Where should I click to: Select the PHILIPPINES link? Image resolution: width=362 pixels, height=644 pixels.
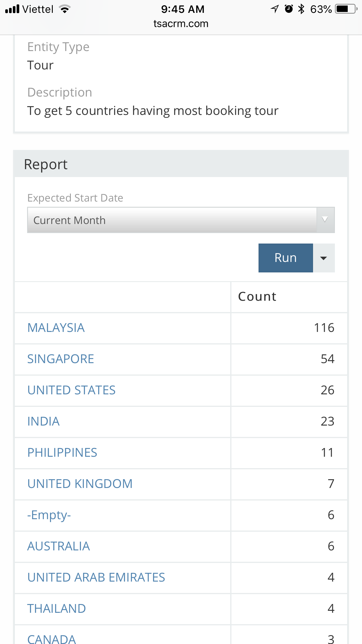point(62,452)
